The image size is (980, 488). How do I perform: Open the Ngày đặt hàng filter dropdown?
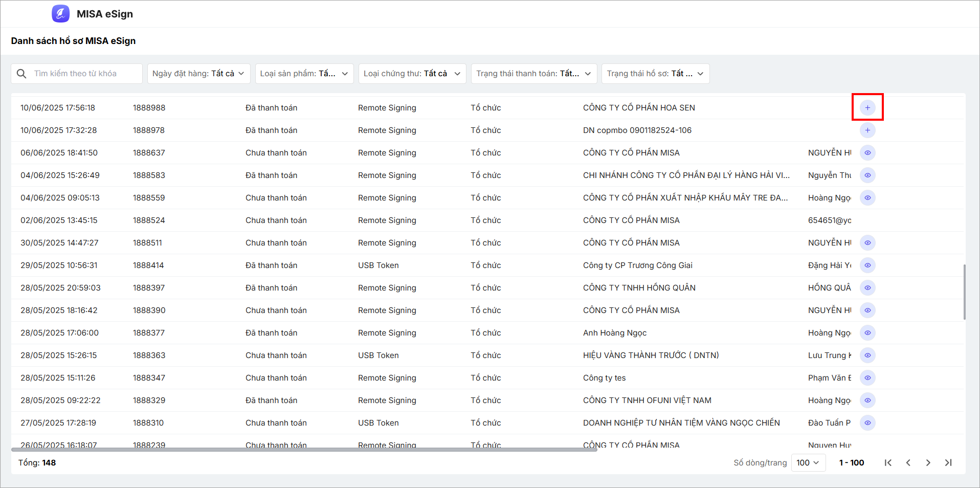198,74
